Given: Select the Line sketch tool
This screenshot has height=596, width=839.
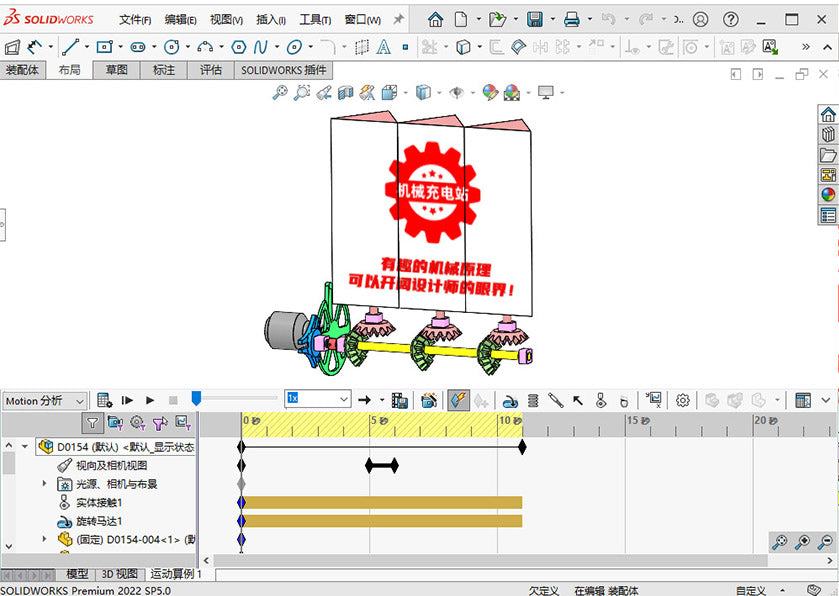Looking at the screenshot, I should click(70, 47).
